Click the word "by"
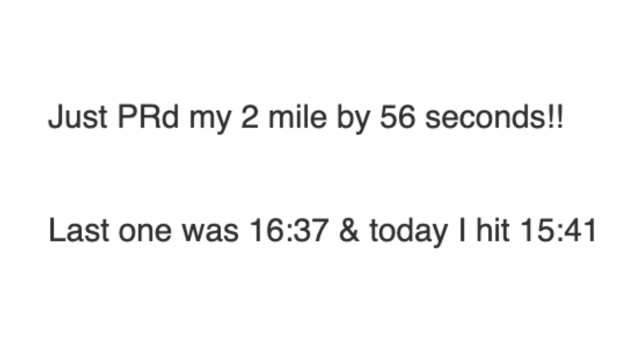The height and width of the screenshot is (362, 644). click(x=354, y=120)
